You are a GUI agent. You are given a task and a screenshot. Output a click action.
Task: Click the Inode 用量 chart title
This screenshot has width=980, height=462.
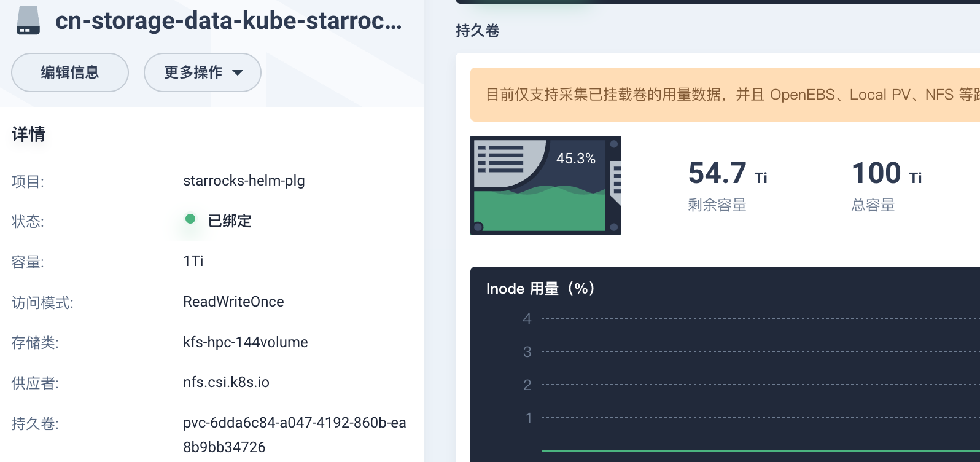(x=540, y=289)
